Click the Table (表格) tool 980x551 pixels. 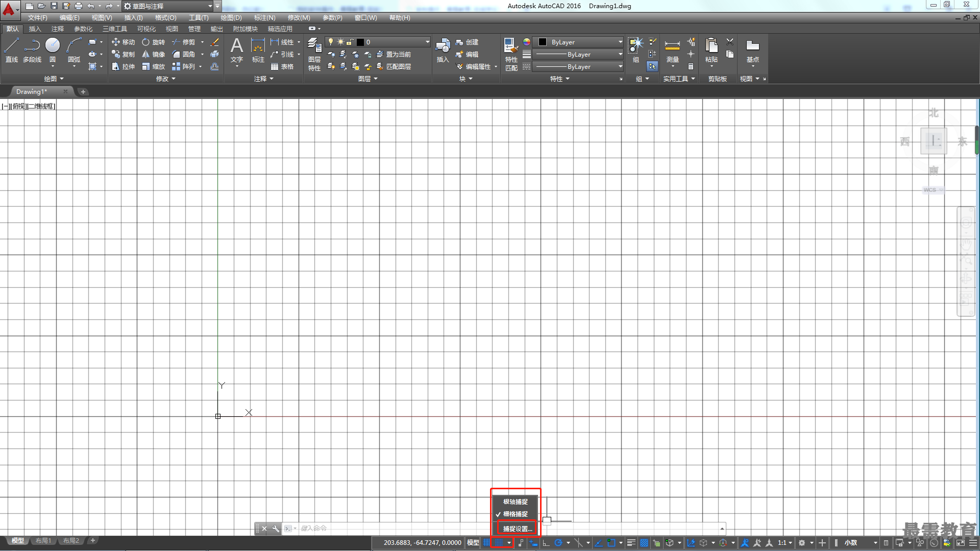coord(282,66)
